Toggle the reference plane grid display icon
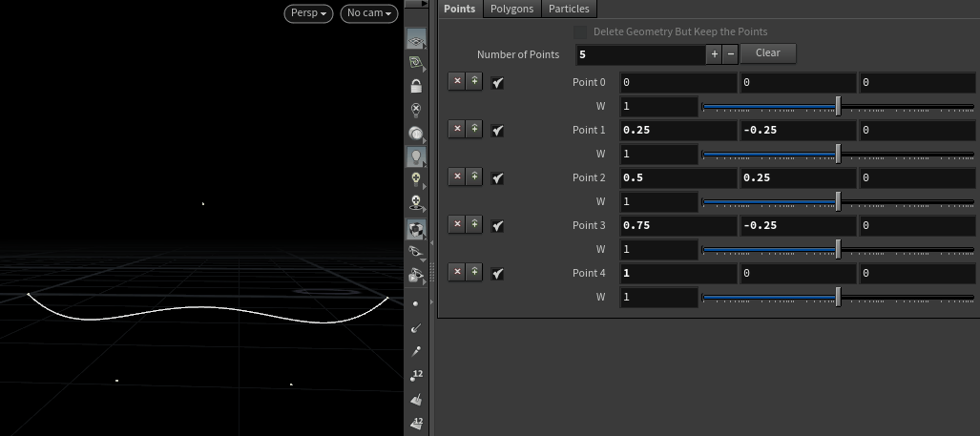 [416, 39]
